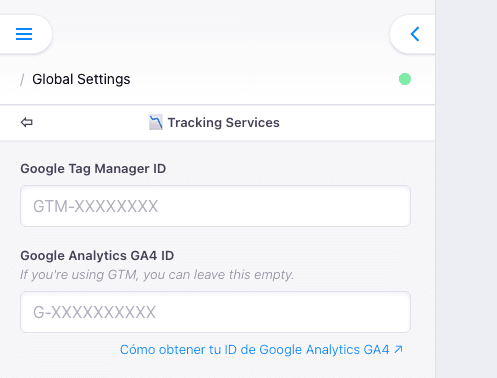Open the hamburger menu
Screen dimensions: 497x378
(24, 34)
